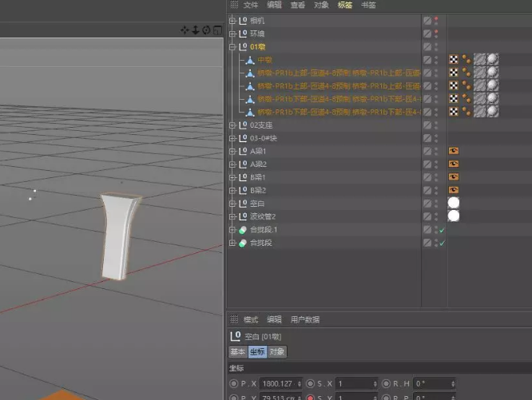Click the null object icon of 环境
Viewport: 532px width, 400px height.
[243, 34]
